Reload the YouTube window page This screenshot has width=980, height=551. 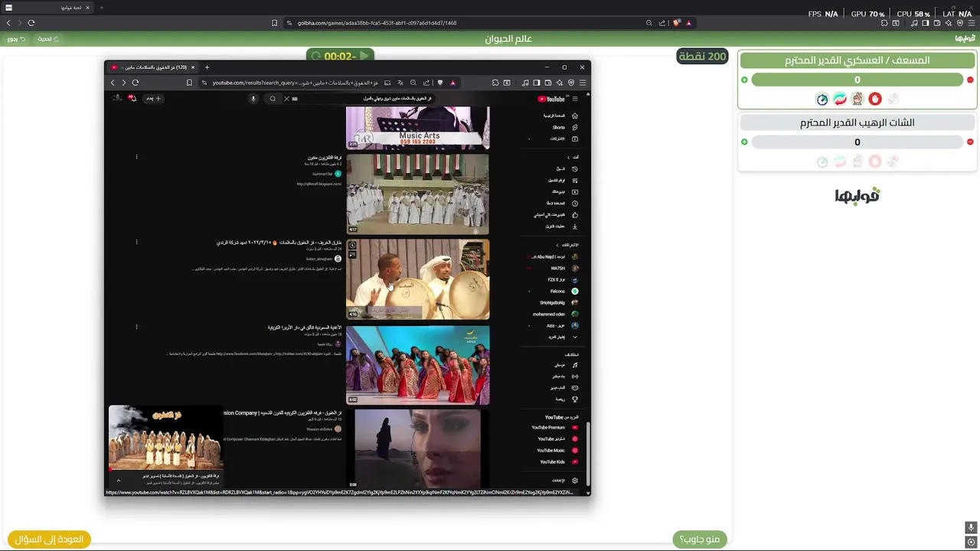[x=136, y=83]
